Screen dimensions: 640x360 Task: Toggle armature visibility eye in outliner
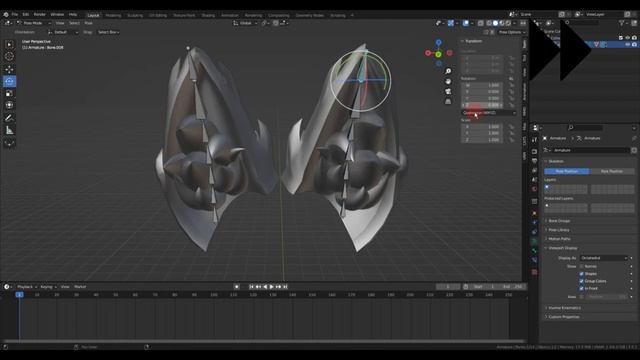pyautogui.click(x=628, y=44)
